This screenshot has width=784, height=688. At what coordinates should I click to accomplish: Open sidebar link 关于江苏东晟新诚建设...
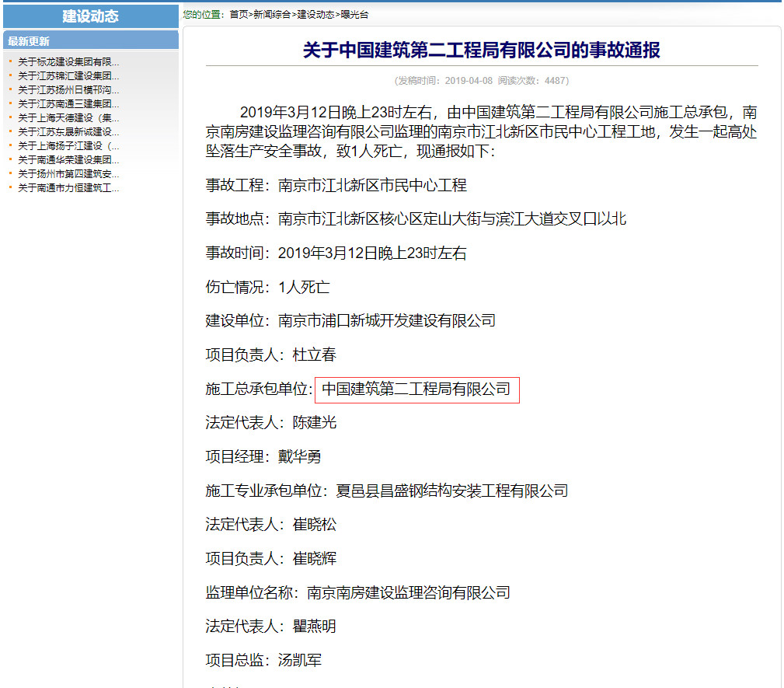point(68,132)
